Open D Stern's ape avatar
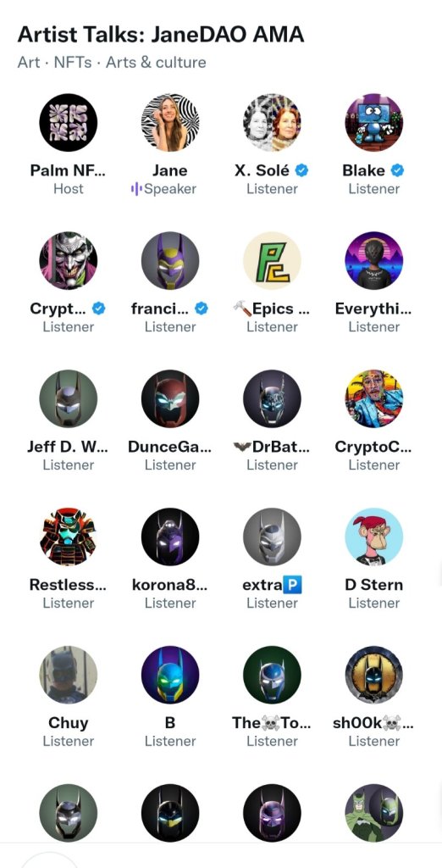 tap(374, 537)
